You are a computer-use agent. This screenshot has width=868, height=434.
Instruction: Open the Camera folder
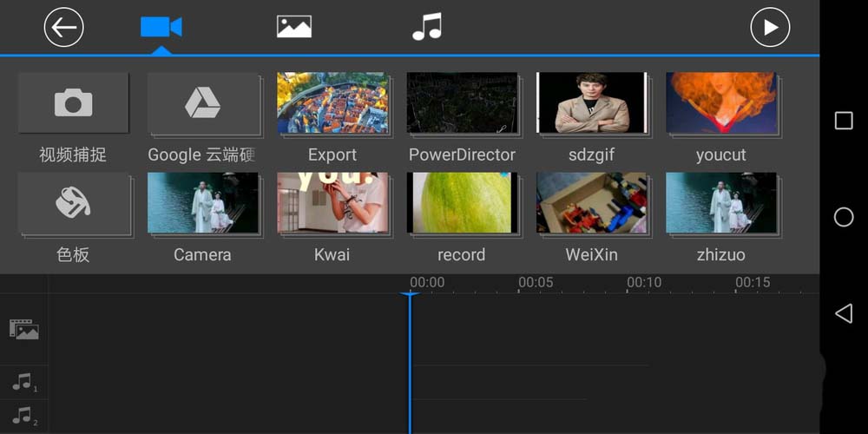(203, 203)
